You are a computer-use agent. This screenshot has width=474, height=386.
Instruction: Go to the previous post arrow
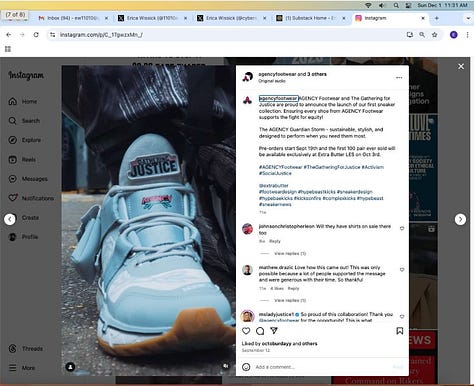click(10, 219)
